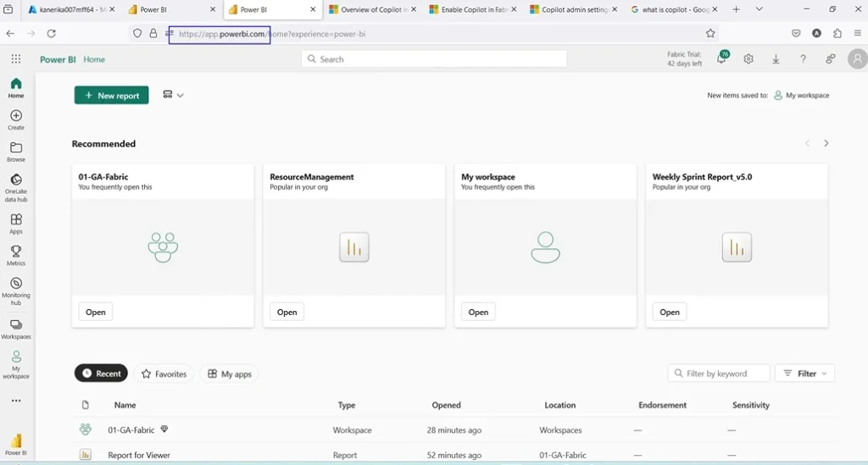Click My workspace save location link
The image size is (868, 465).
coord(802,95)
